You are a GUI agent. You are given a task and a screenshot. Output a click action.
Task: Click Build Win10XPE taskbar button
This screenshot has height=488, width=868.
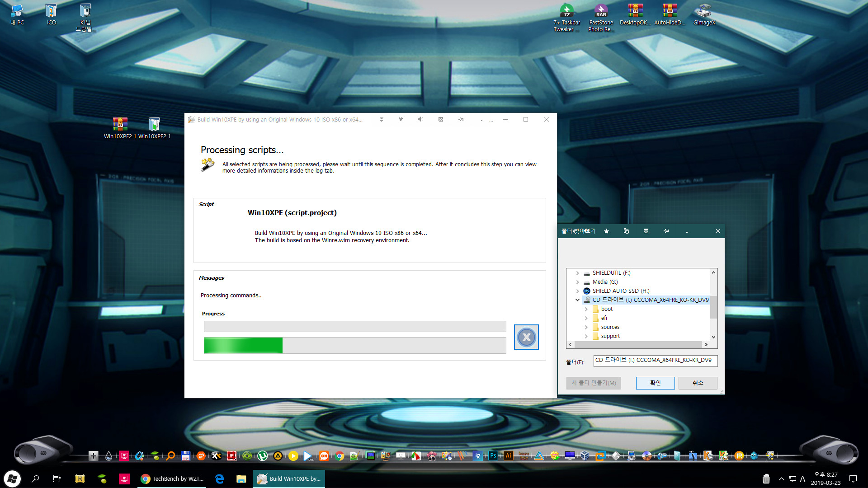pos(289,479)
